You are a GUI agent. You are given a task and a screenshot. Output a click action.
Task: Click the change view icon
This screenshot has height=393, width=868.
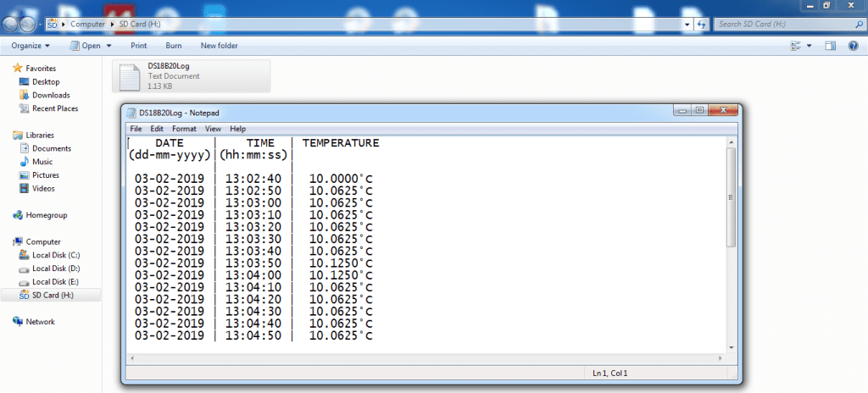pyautogui.click(x=797, y=46)
